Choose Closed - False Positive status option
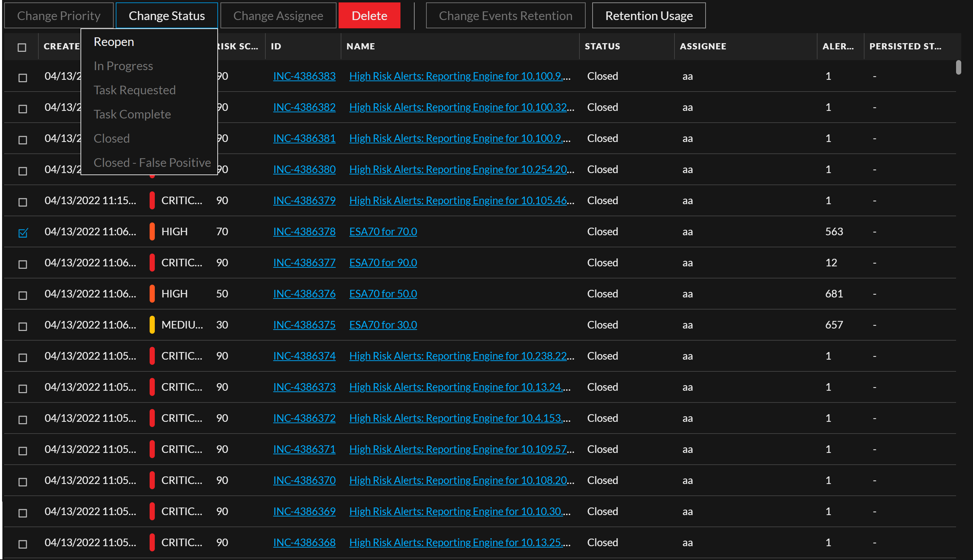 [152, 162]
